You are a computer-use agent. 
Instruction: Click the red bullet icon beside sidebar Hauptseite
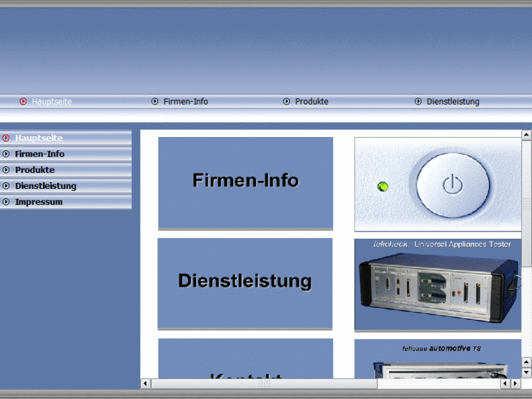(6, 138)
